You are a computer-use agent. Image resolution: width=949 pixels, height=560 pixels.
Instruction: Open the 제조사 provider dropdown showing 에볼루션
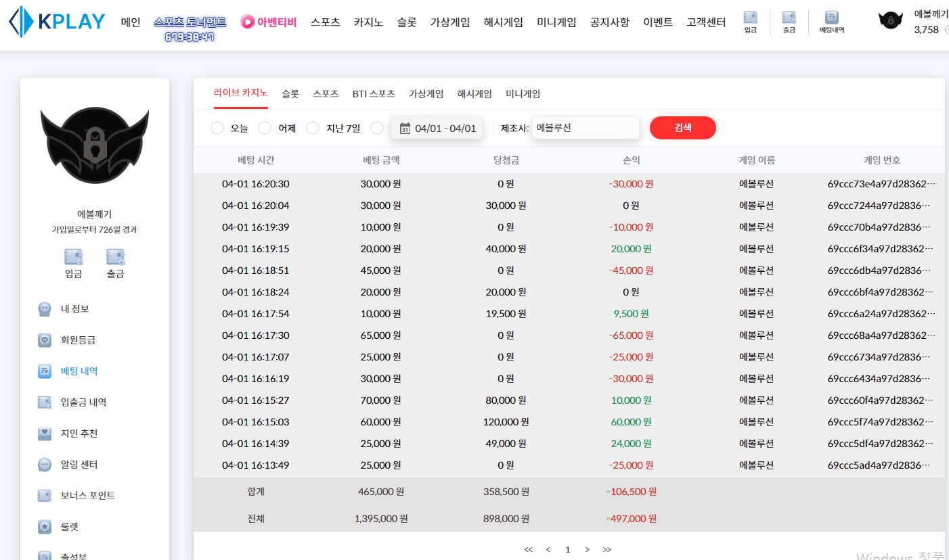click(x=585, y=128)
